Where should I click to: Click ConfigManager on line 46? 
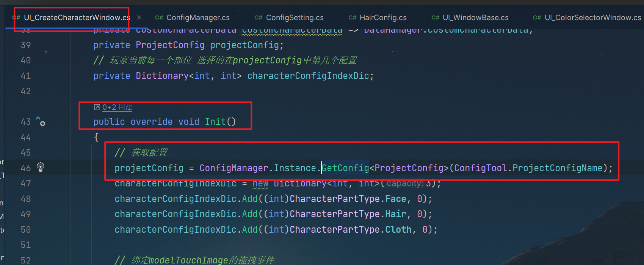point(234,168)
